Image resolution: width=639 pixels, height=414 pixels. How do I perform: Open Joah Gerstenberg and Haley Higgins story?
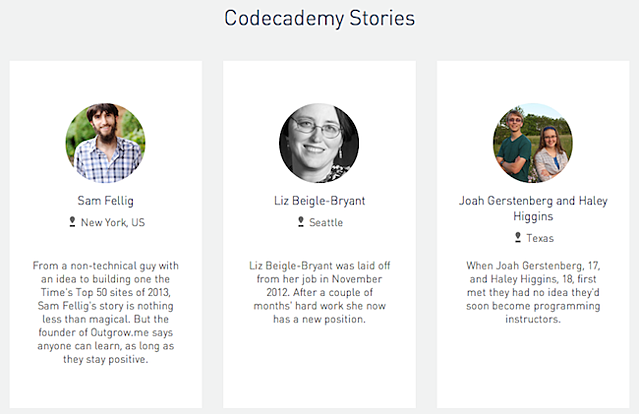coord(532,208)
